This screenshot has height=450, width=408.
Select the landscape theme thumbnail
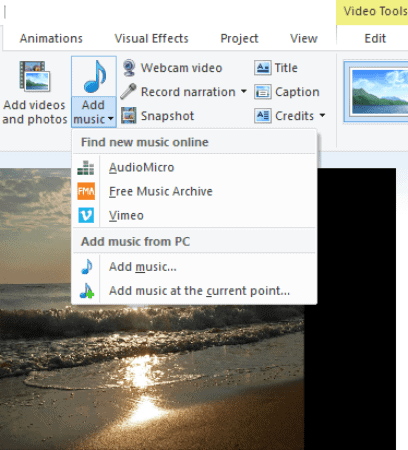point(377,91)
